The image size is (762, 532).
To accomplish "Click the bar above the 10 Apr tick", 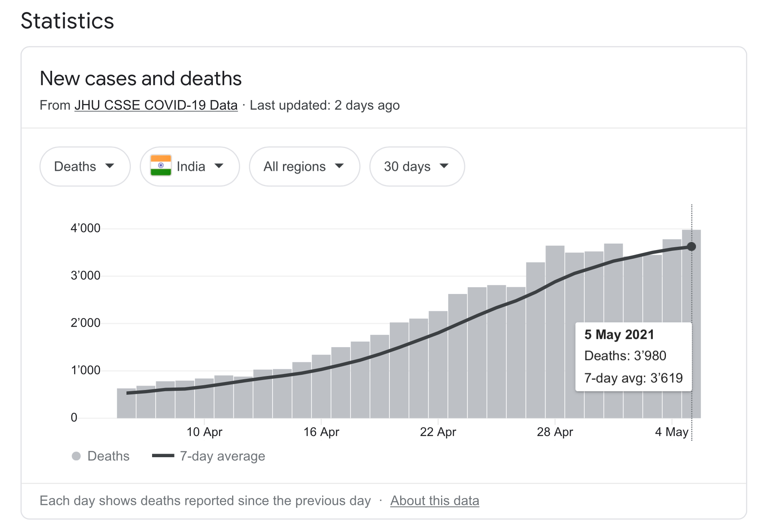I will tap(204, 398).
